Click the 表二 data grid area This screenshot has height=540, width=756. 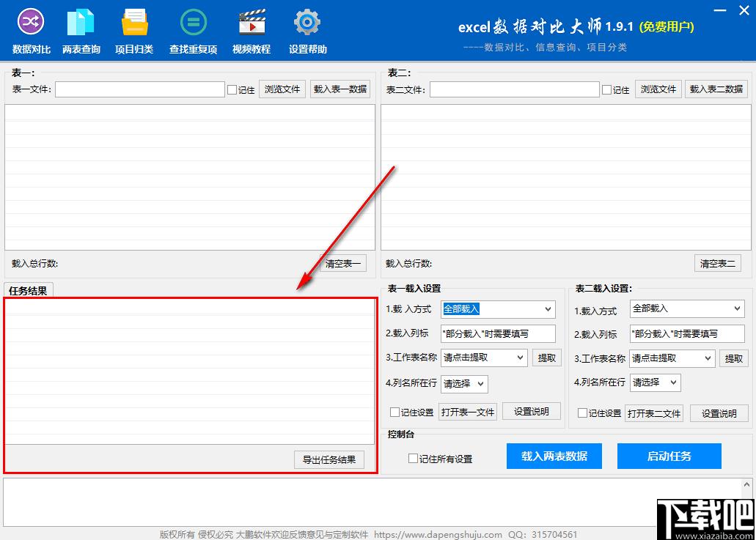point(566,177)
